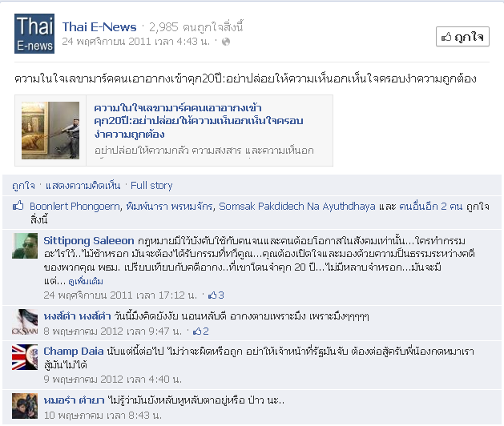Open the Thai E-News page name link

[99, 27]
